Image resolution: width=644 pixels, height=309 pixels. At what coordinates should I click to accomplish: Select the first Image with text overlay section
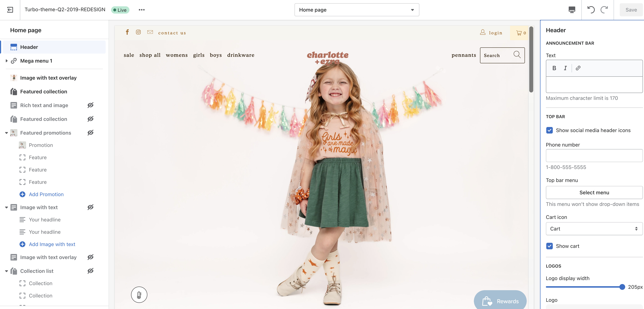click(48, 78)
